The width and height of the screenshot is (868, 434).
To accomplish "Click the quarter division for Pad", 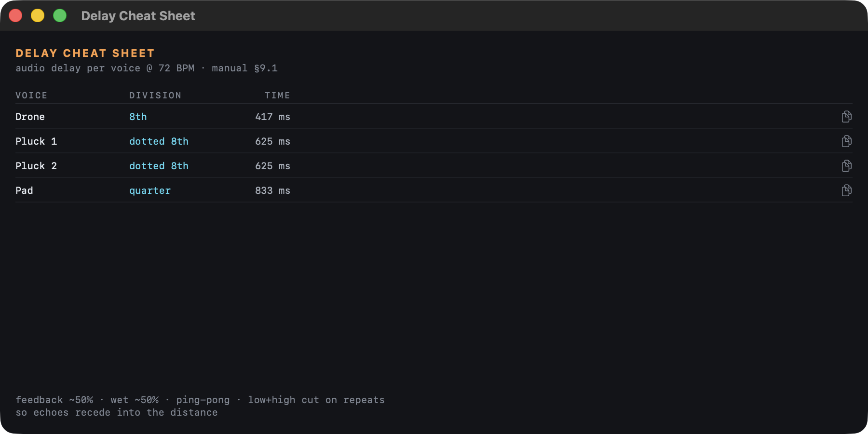I will (x=150, y=190).
